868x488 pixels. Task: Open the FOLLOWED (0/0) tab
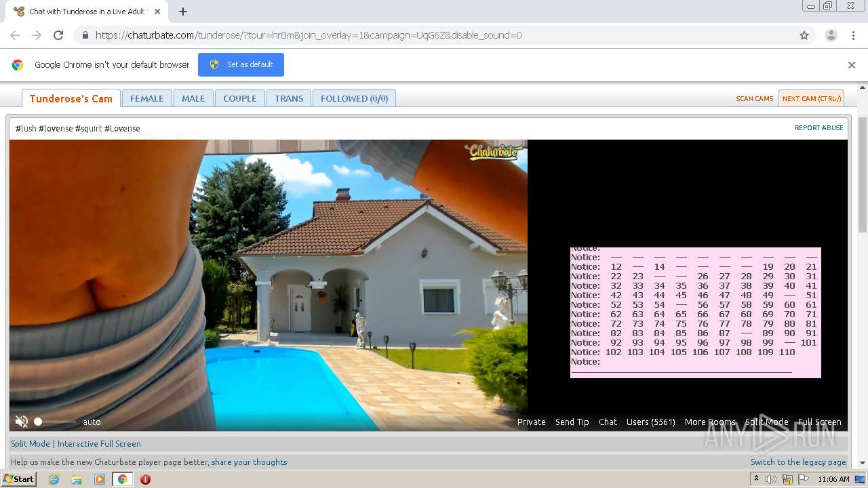pos(354,98)
